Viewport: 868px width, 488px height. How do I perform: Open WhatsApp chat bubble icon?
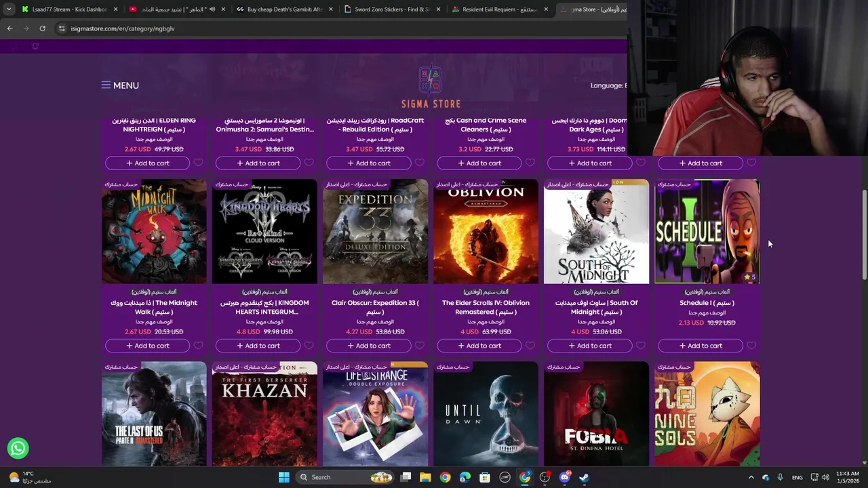click(18, 448)
